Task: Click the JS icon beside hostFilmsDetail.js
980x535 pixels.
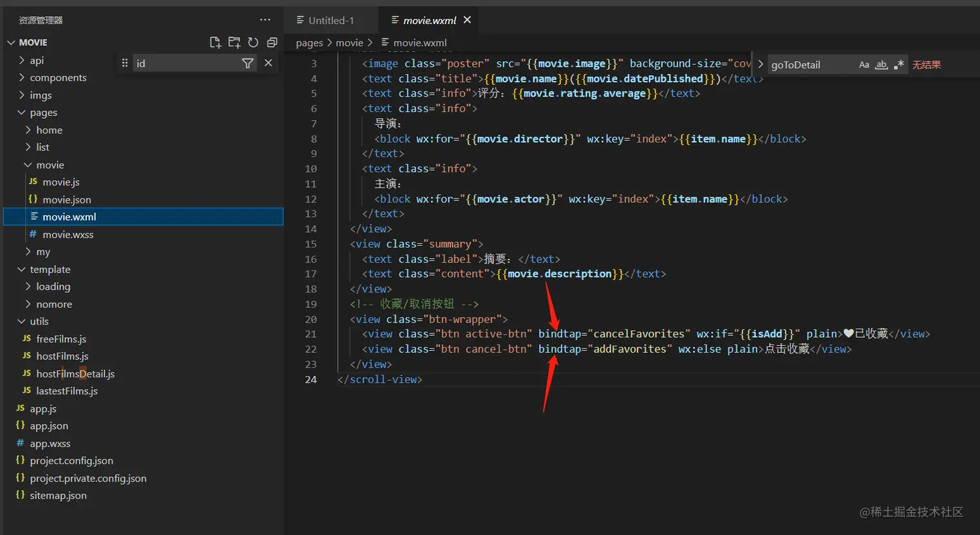Action: [x=27, y=374]
